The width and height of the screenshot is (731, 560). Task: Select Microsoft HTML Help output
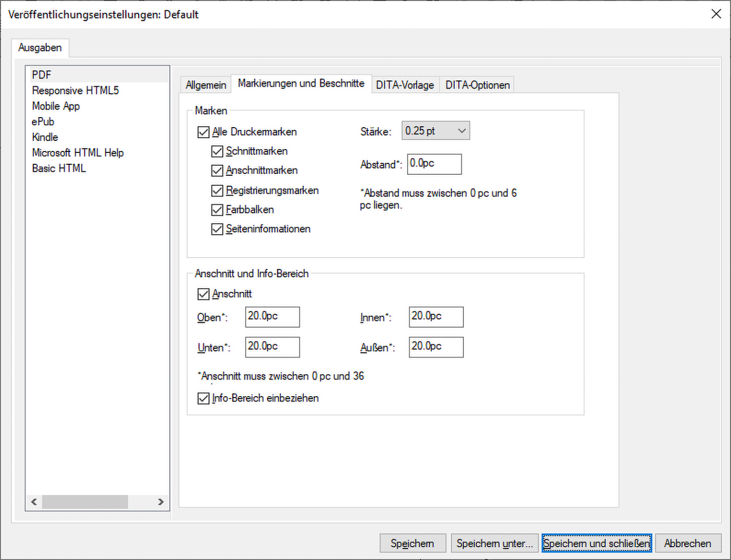[78, 153]
